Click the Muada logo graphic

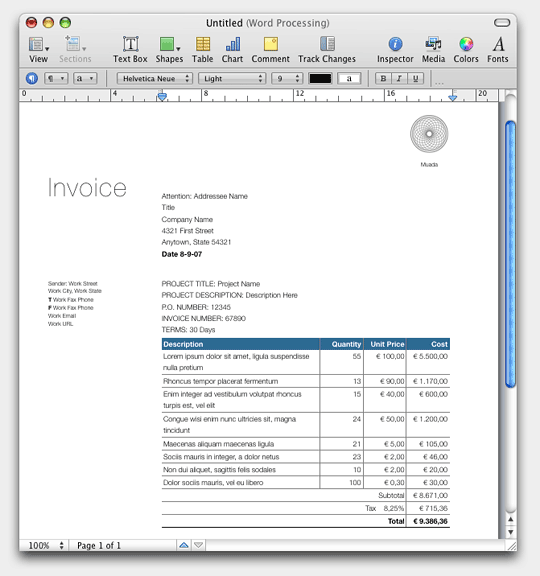429,134
